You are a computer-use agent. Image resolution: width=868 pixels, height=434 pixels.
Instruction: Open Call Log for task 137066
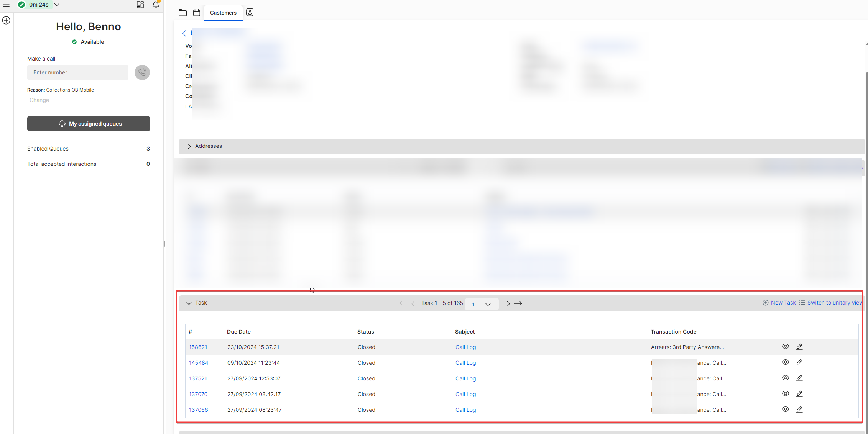click(x=466, y=410)
